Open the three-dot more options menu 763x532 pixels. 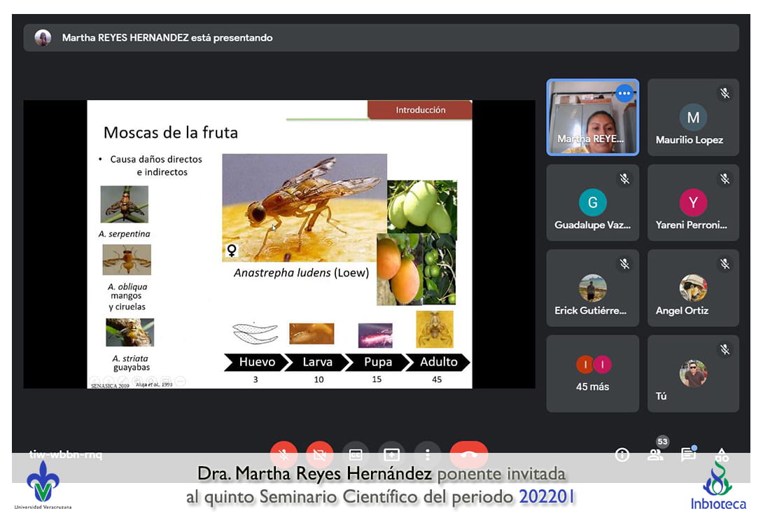click(428, 454)
